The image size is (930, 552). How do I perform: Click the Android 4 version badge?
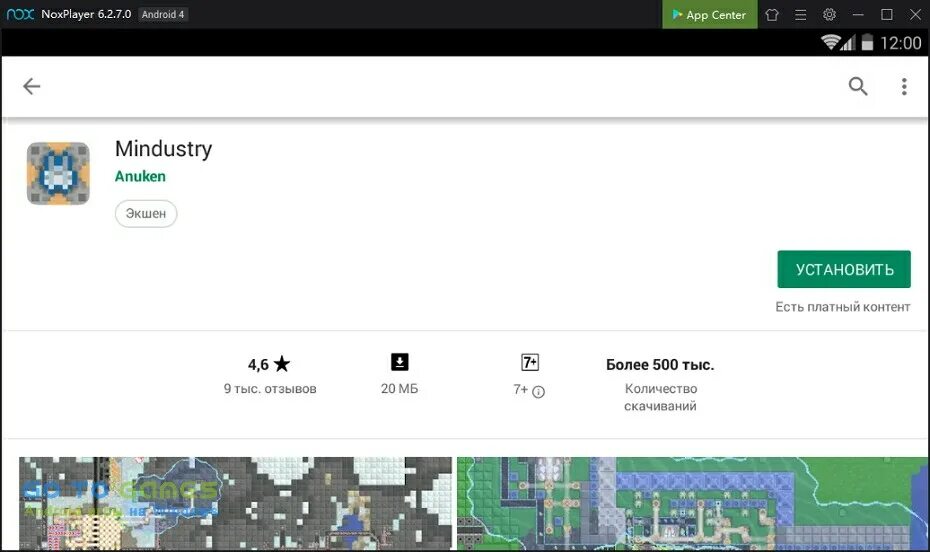(163, 14)
